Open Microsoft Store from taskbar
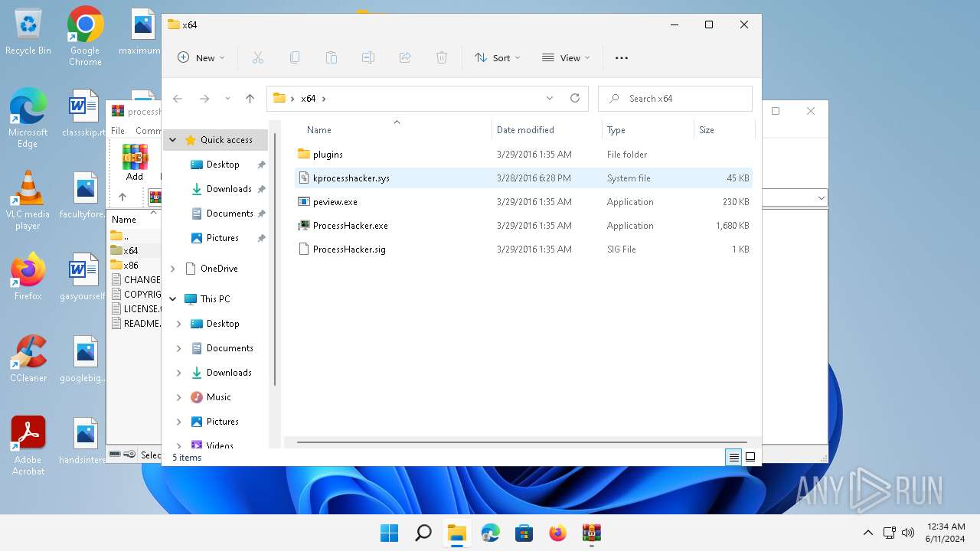The width and height of the screenshot is (980, 551). point(524,533)
